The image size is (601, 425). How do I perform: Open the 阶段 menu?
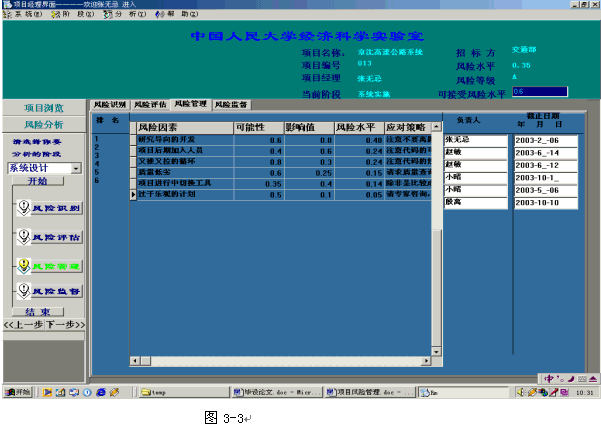(73, 14)
